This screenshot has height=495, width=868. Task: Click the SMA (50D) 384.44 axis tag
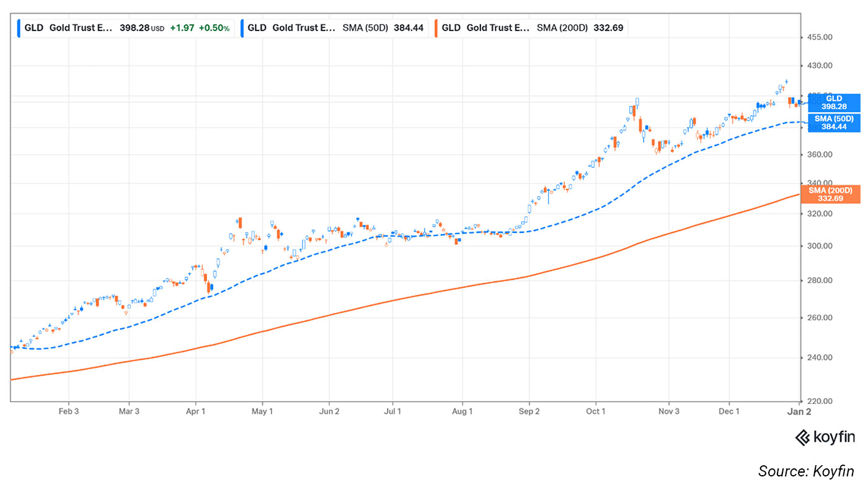click(833, 123)
